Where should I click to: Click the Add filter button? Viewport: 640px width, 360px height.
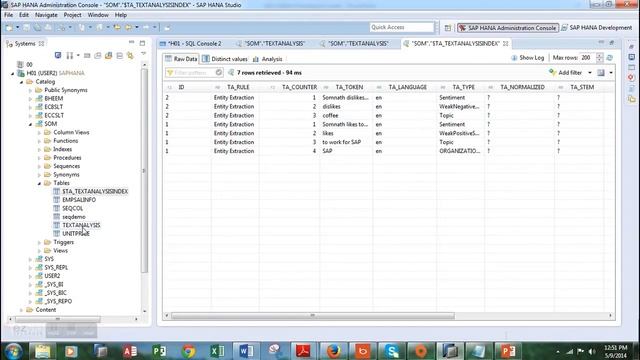(x=566, y=73)
